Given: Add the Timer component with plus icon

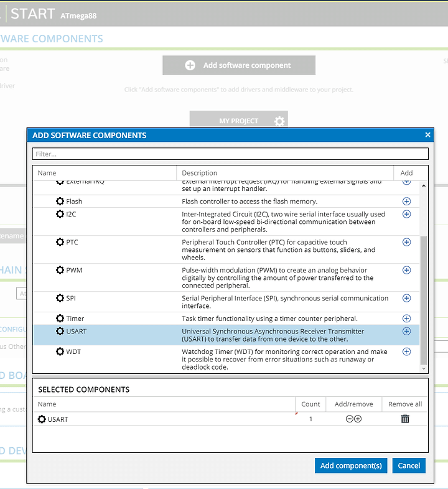Looking at the screenshot, I should point(406,319).
